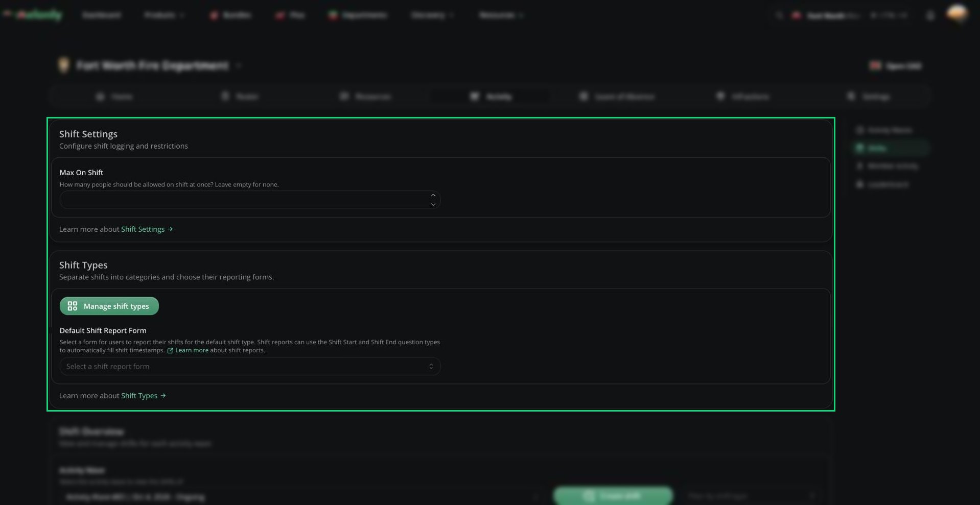This screenshot has width=980, height=505.
Task: Click the arrow icon after Shift Settings link
Action: [x=170, y=229]
